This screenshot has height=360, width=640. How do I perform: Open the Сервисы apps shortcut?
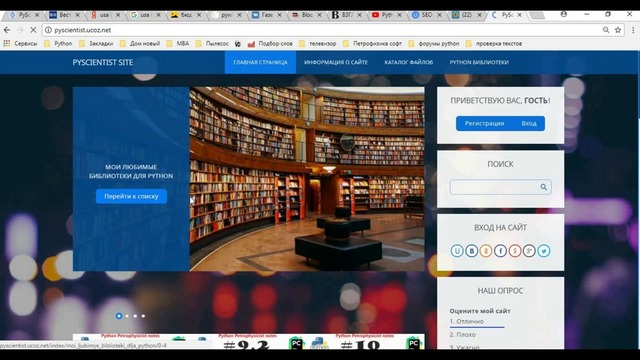click(x=20, y=43)
